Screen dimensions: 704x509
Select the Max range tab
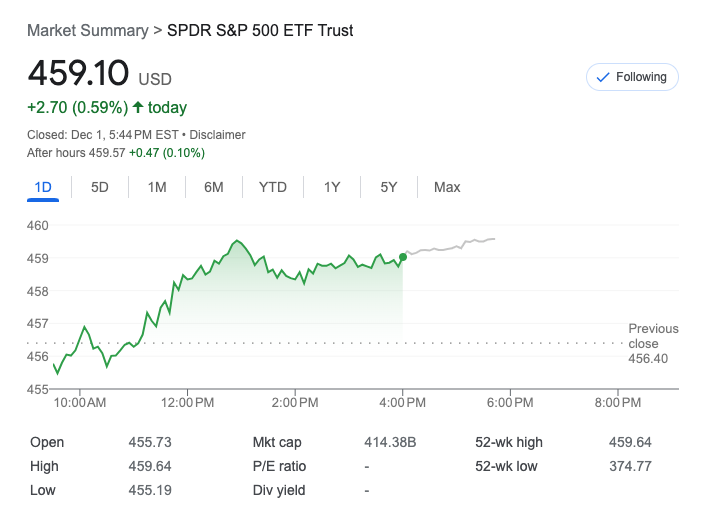(x=447, y=187)
